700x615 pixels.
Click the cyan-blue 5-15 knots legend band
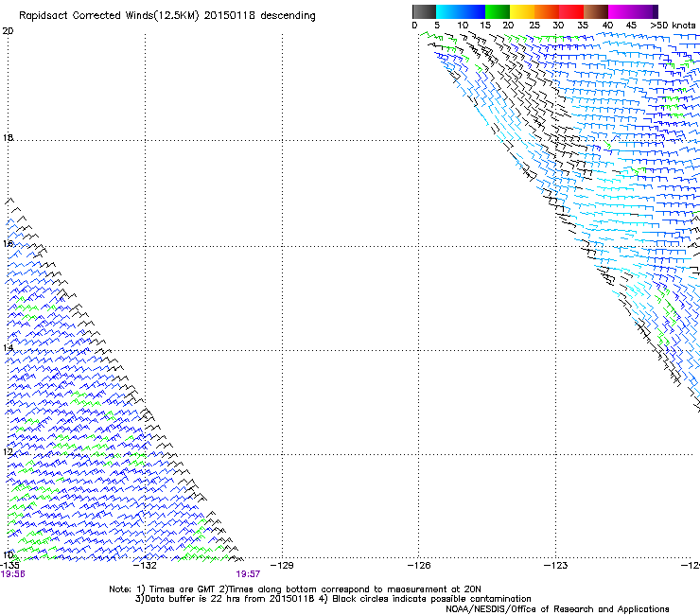coord(461,11)
